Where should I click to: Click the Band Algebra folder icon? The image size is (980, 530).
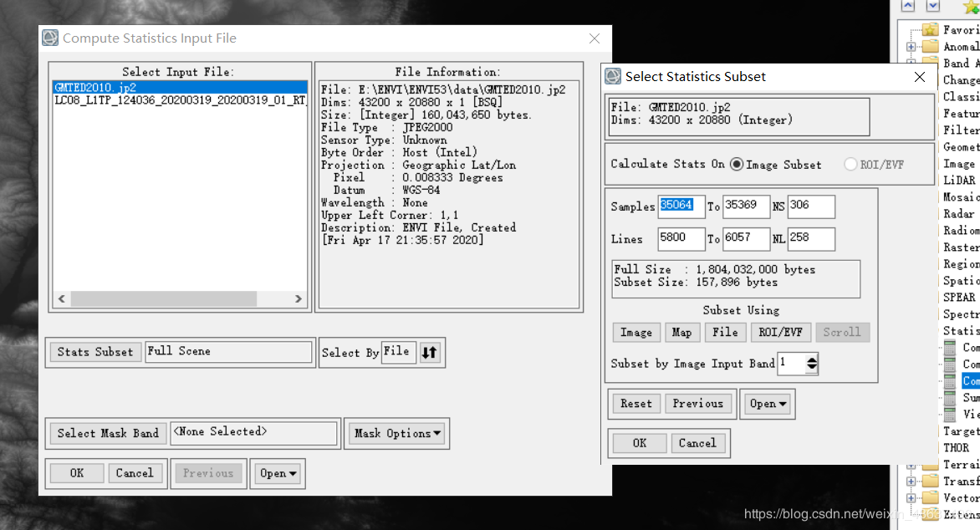(930, 63)
